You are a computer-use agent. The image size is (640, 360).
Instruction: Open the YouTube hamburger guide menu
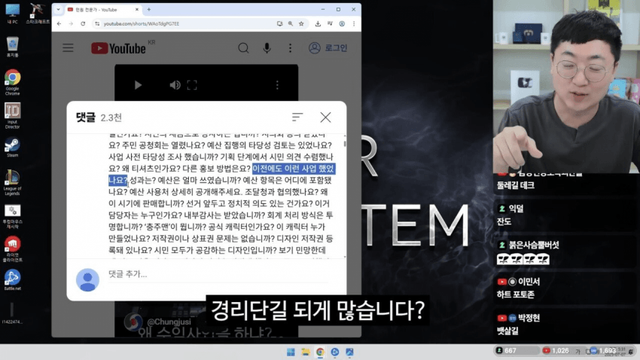tap(68, 48)
